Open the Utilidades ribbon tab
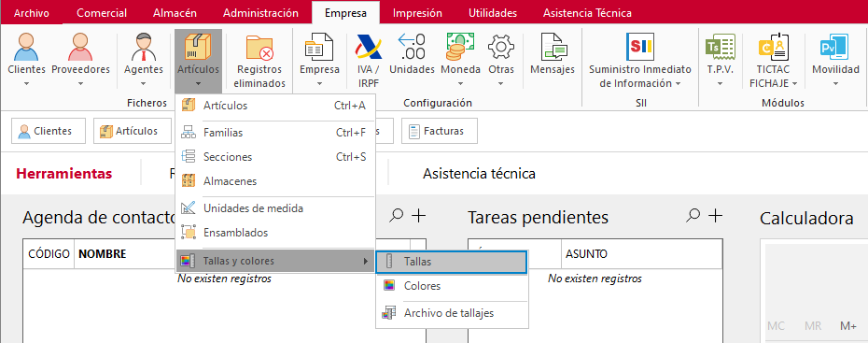Viewport: 868px width, 343px height. [x=493, y=13]
